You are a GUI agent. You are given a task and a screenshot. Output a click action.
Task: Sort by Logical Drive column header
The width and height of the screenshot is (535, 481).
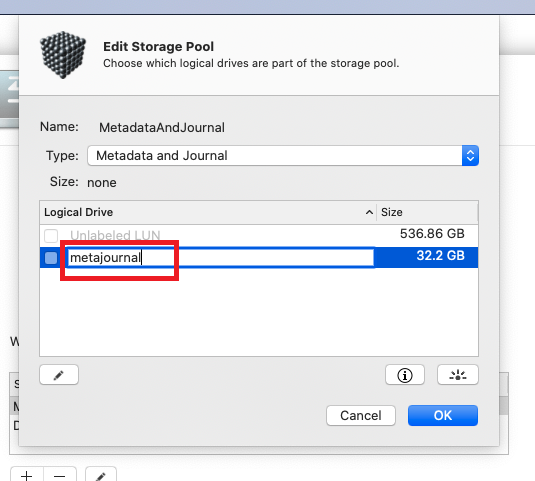(208, 212)
